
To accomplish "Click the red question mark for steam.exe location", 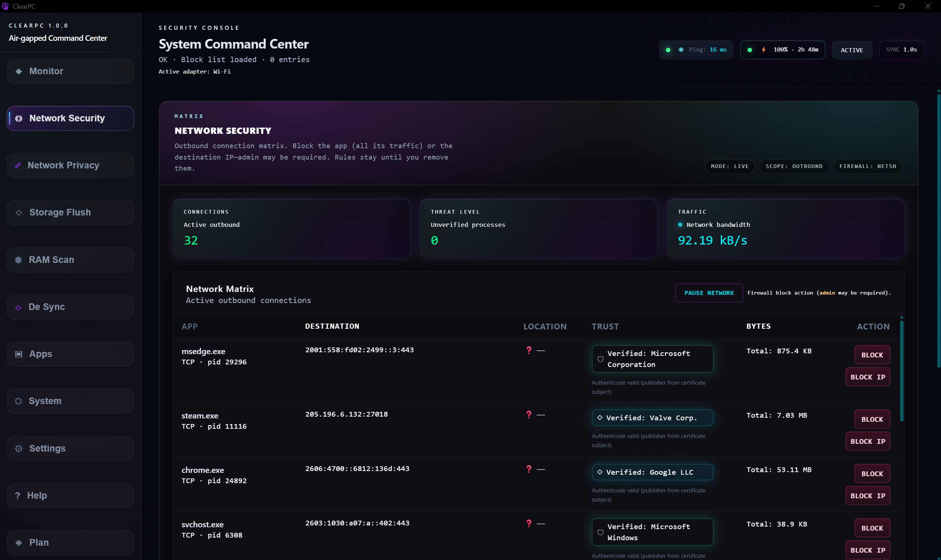I will (529, 415).
